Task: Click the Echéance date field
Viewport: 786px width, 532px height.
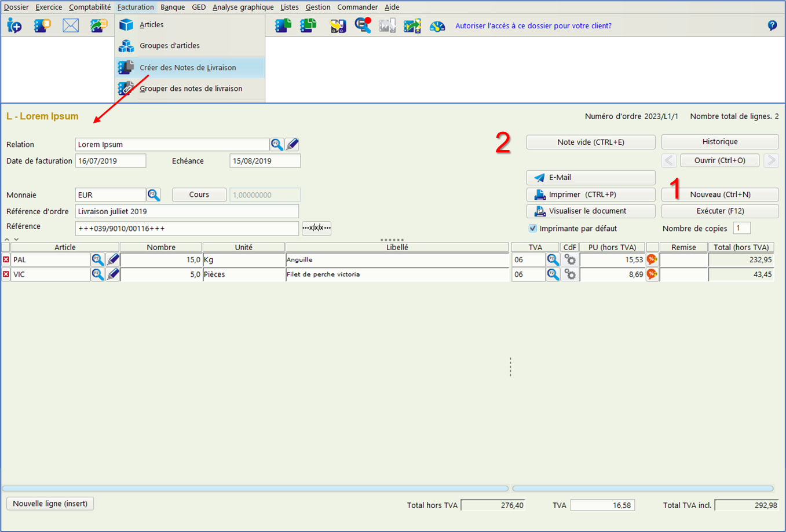Action: (265, 161)
